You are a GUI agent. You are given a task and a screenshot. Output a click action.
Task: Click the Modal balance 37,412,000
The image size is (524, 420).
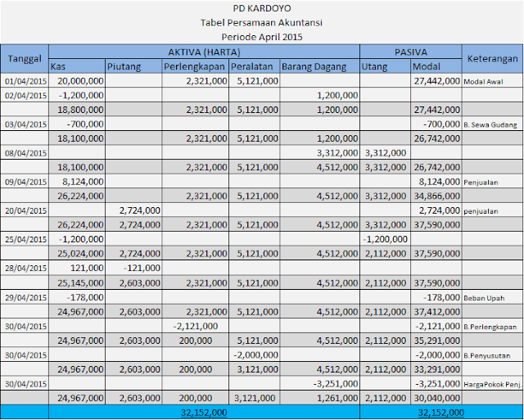point(437,312)
